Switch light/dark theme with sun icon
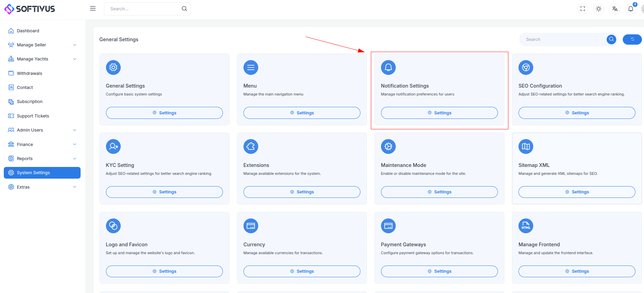Image resolution: width=644 pixels, height=293 pixels. coord(598,9)
